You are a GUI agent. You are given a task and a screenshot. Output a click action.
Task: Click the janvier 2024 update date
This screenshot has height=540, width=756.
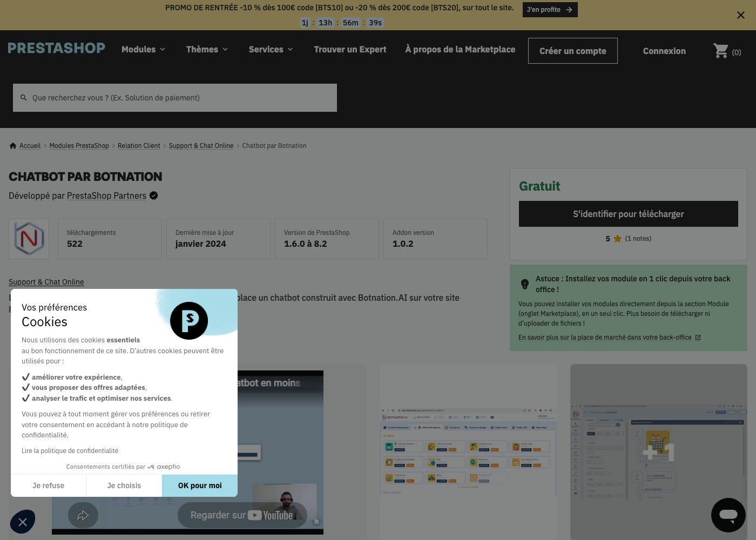click(201, 244)
